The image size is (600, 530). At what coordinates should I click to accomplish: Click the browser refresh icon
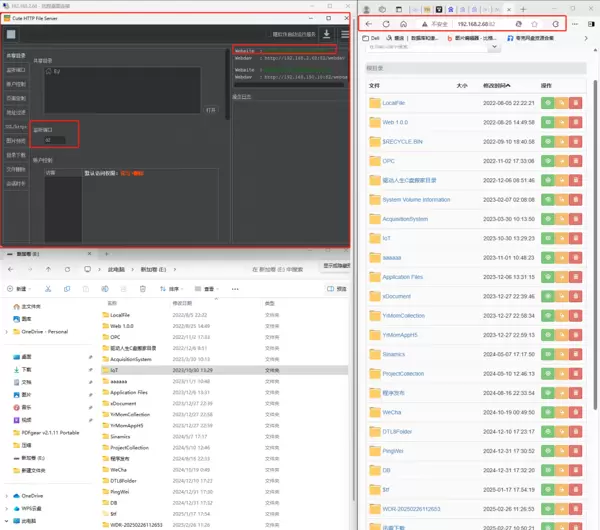(x=386, y=23)
